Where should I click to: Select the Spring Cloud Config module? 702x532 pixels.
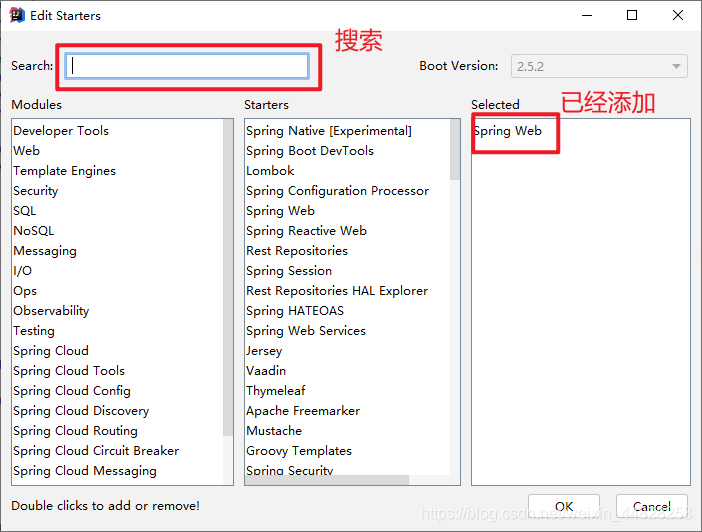coord(72,391)
